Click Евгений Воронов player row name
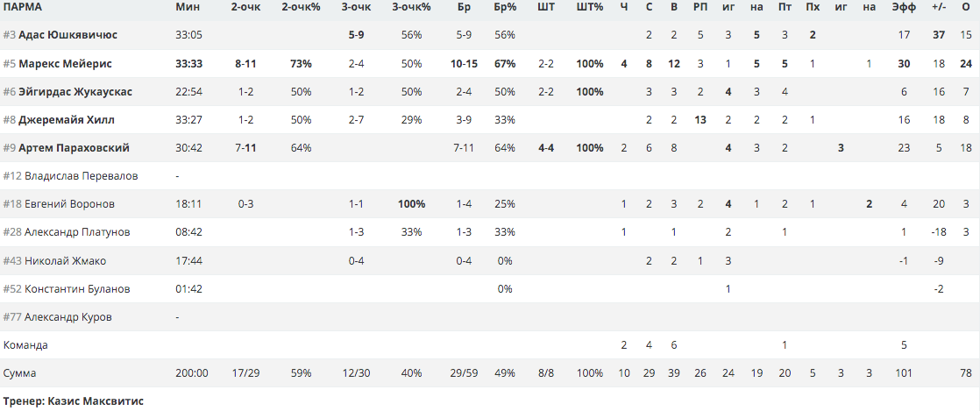 (69, 204)
